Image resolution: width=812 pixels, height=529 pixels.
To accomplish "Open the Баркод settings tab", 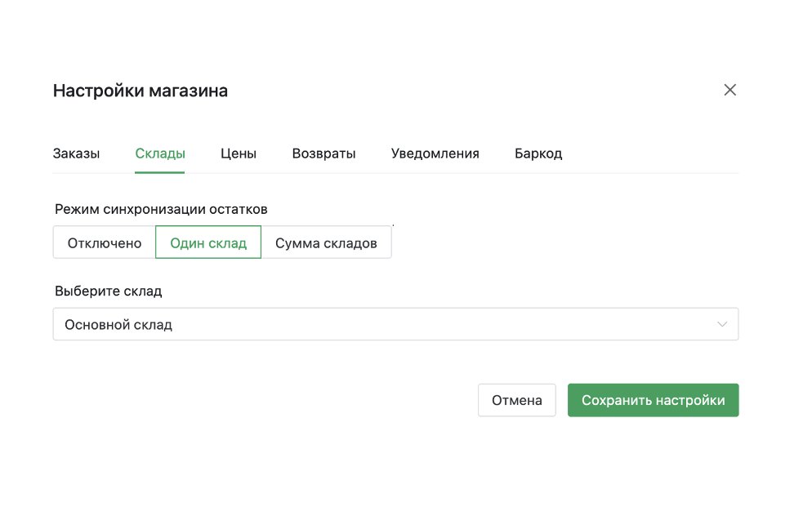I will coord(538,153).
